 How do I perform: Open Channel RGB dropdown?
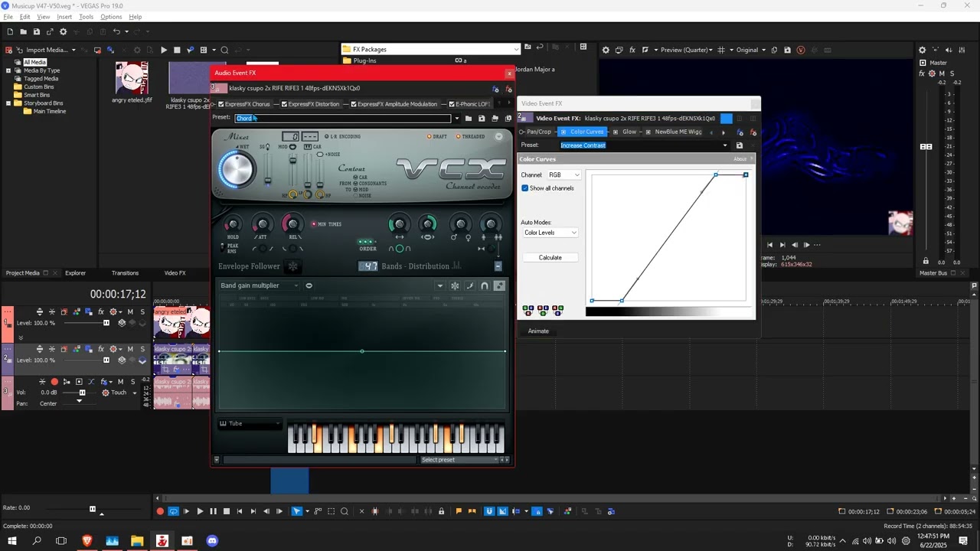click(x=563, y=175)
